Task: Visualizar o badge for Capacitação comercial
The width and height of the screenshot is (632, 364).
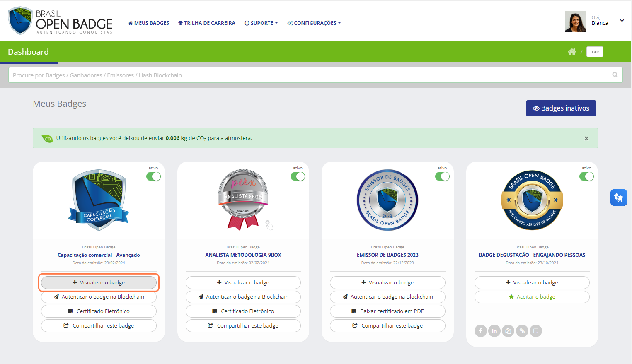Action: click(x=99, y=282)
